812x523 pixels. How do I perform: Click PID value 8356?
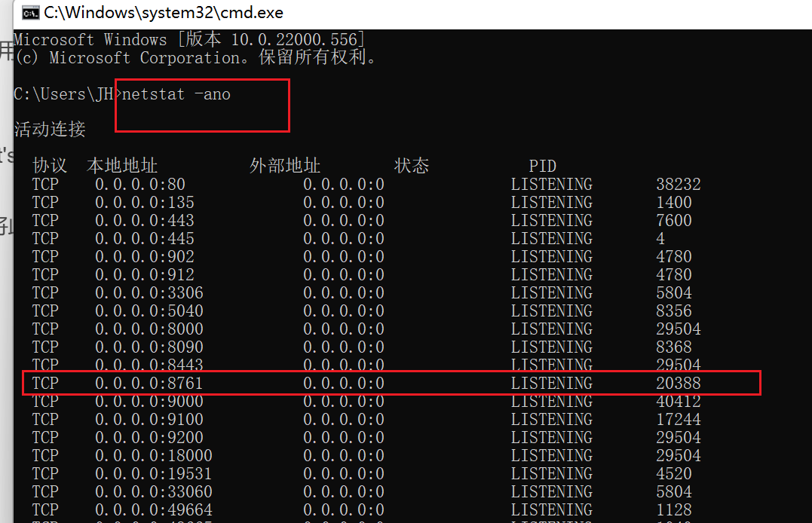point(674,311)
